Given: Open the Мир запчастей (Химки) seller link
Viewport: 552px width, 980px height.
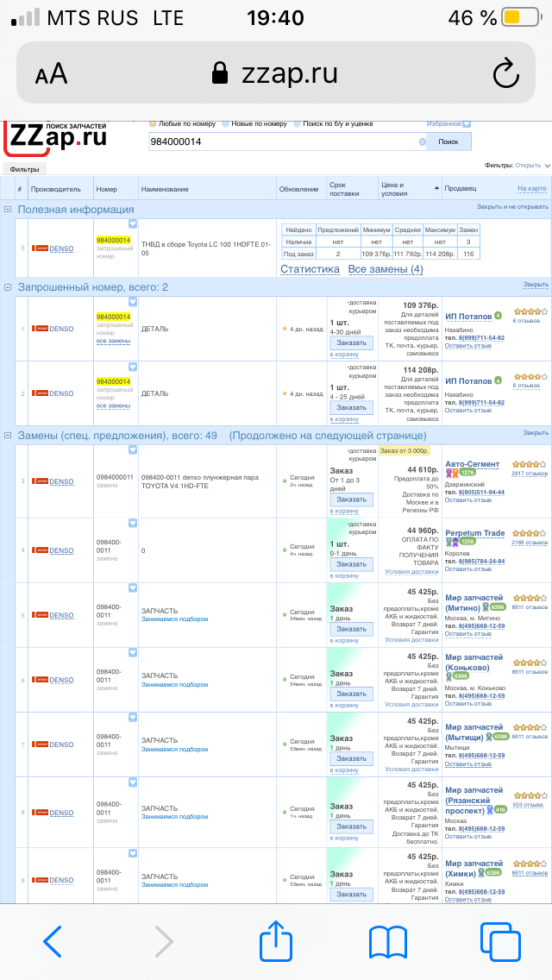Looking at the screenshot, I should tap(474, 868).
